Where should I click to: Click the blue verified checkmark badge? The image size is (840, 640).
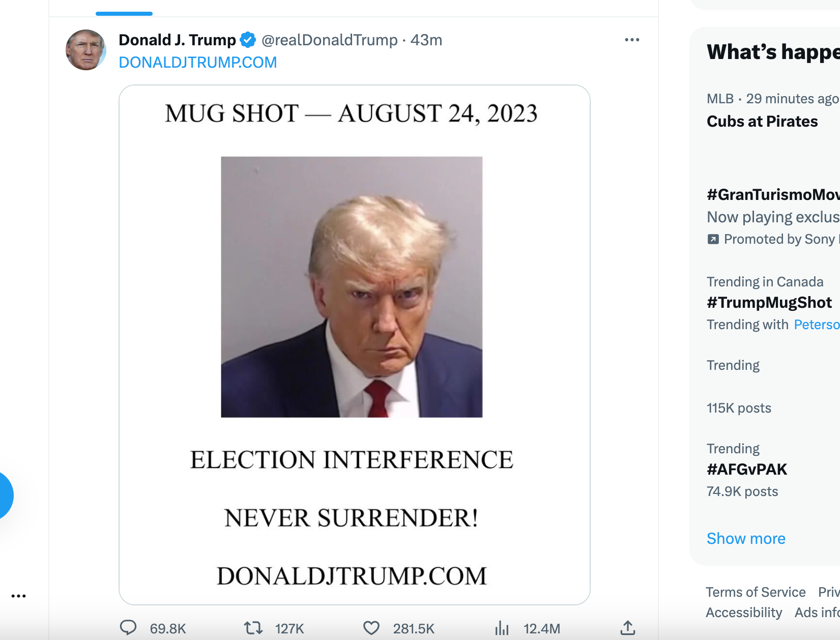[x=248, y=40]
